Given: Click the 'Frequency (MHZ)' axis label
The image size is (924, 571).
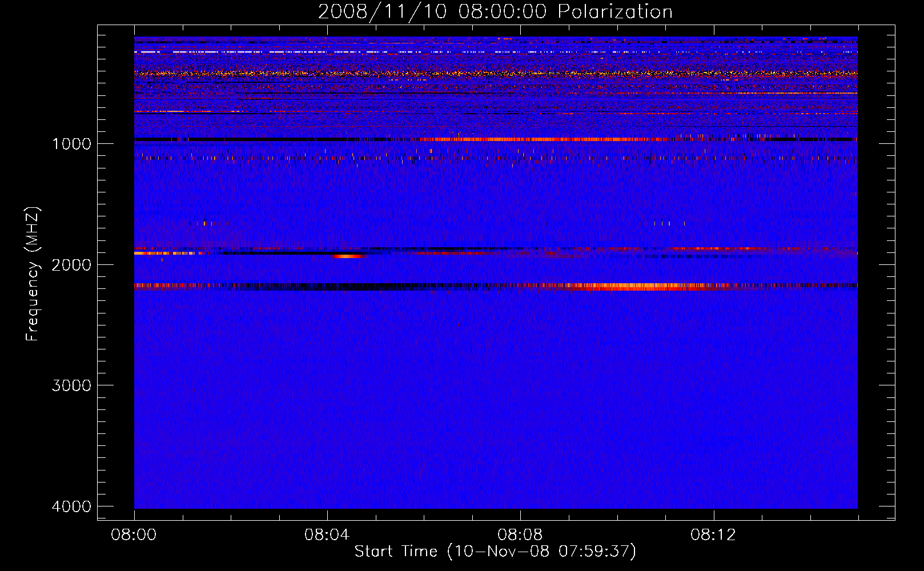Looking at the screenshot, I should point(33,274).
